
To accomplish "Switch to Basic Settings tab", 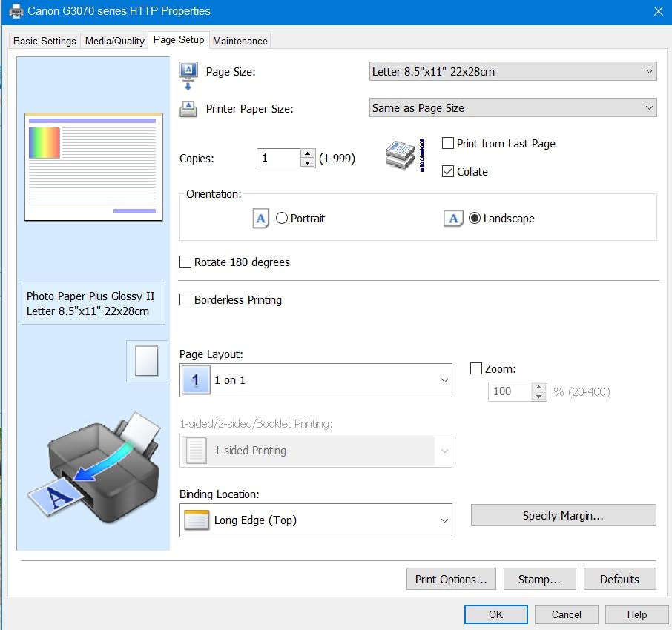I will tap(45, 41).
